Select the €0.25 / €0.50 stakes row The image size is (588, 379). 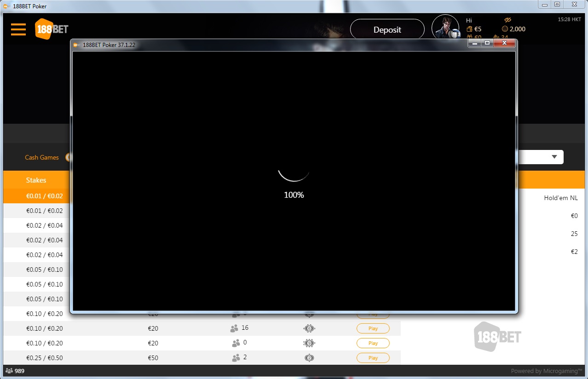(202, 358)
